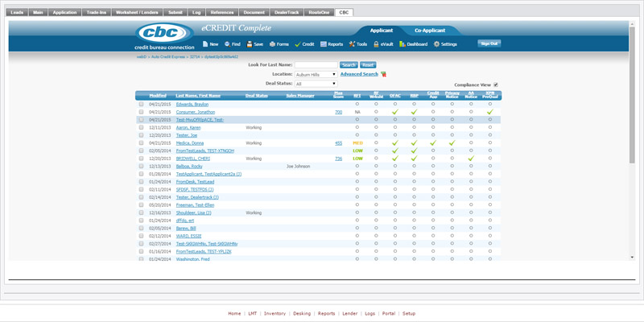Click XPN PreQual checkmark for Consumer, Jonathon
This screenshot has height=322, width=644.
pos(490,112)
